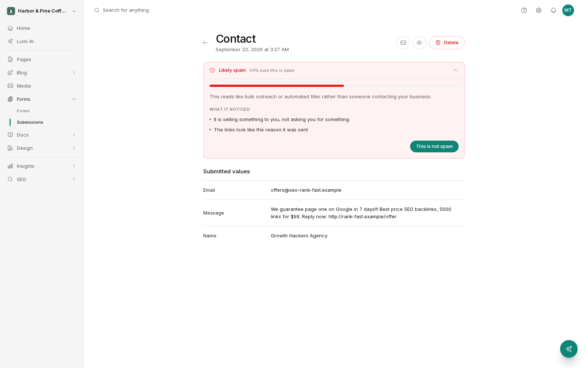Click the Home house icon
Image resolution: width=588 pixels, height=368 pixels.
point(10,28)
